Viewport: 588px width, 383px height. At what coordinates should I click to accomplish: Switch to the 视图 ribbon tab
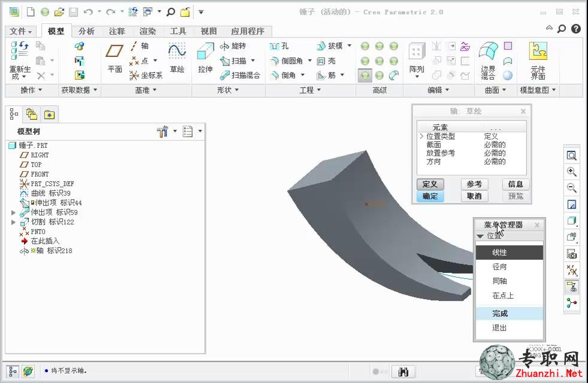click(208, 31)
